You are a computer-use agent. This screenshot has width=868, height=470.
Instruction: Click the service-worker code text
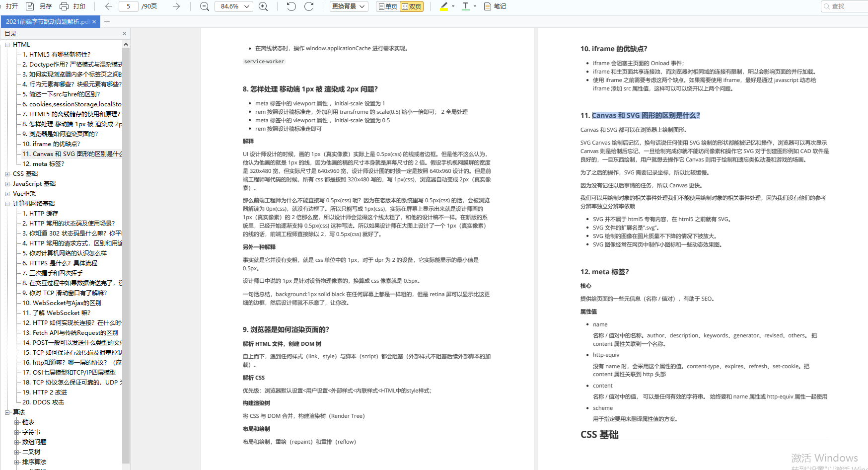click(264, 62)
